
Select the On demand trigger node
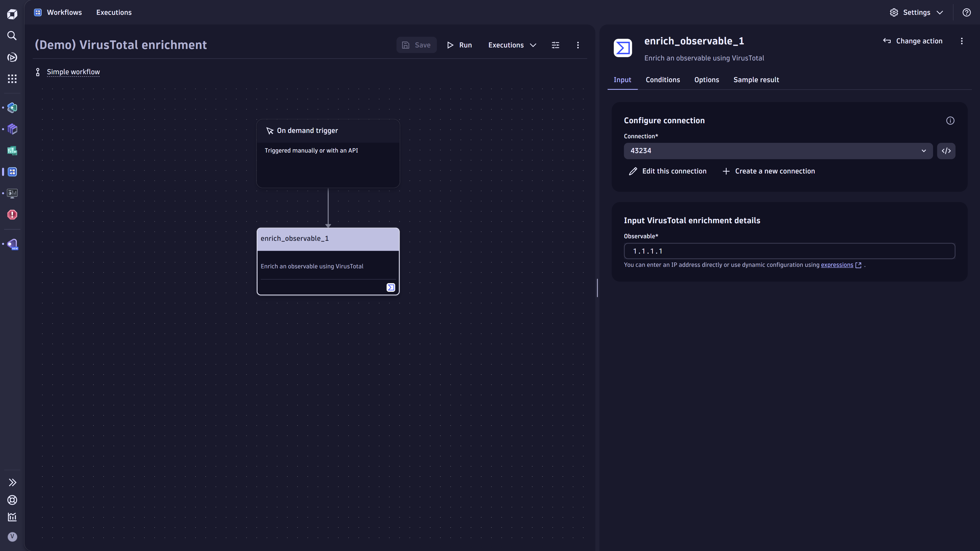click(x=328, y=153)
